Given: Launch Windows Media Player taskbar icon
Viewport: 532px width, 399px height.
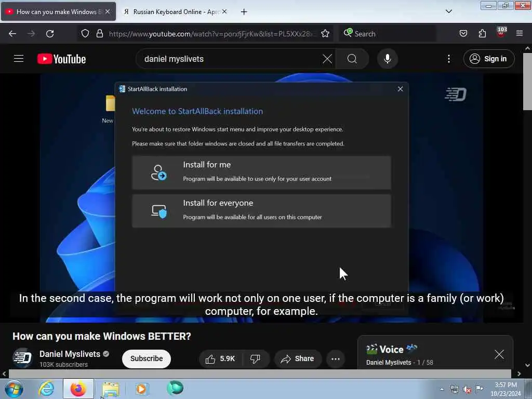Looking at the screenshot, I should pyautogui.click(x=141, y=389).
